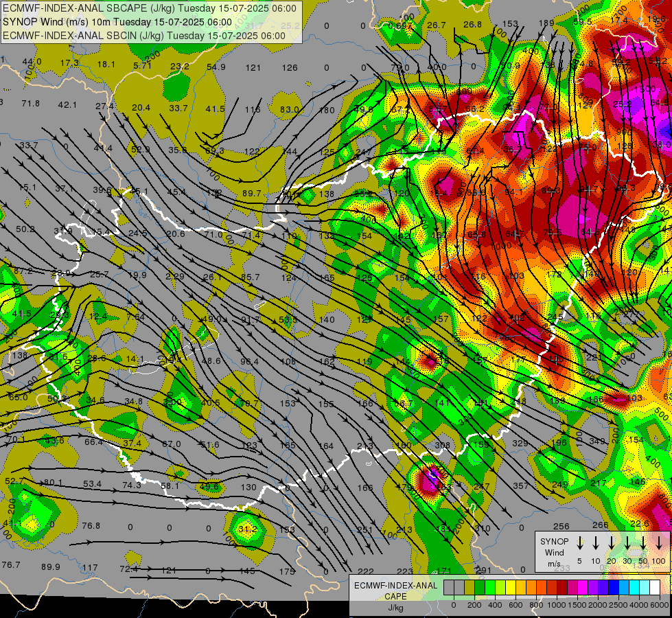Click the 10 m/s wind arrow in legend
Viewport: 672px width, 618px height.
[596, 543]
